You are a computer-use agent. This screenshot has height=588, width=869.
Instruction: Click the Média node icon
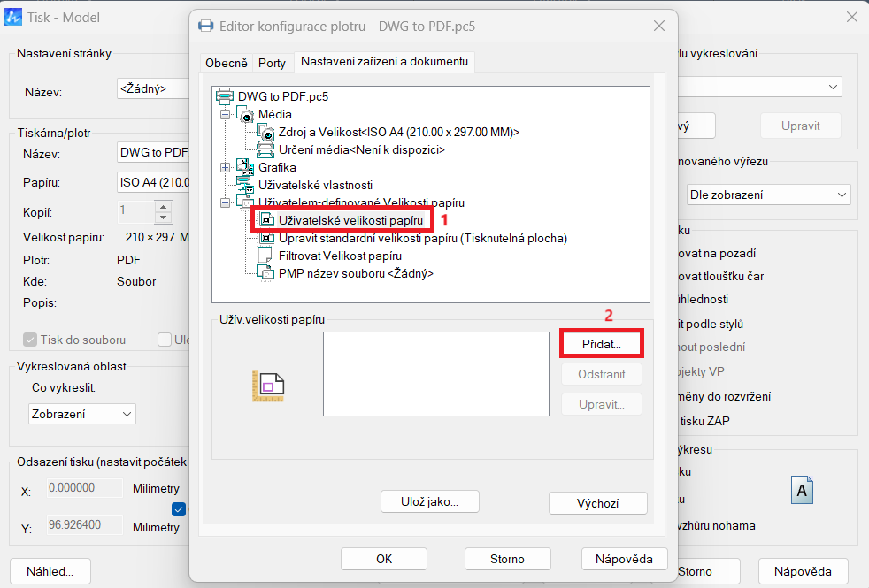point(245,114)
